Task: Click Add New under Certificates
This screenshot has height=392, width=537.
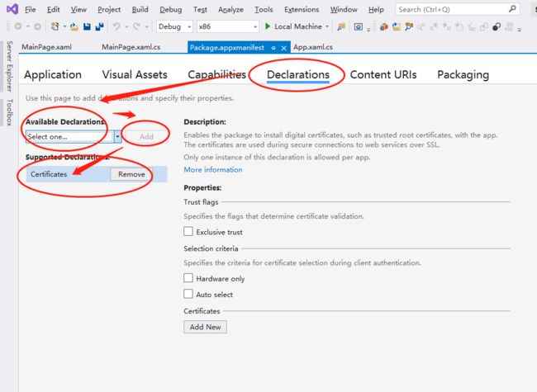Action: [205, 327]
